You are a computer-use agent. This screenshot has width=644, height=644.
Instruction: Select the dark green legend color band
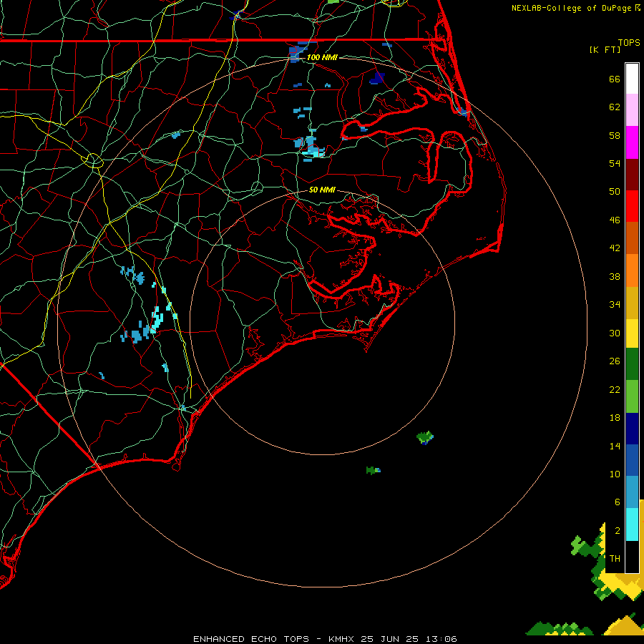(632, 364)
